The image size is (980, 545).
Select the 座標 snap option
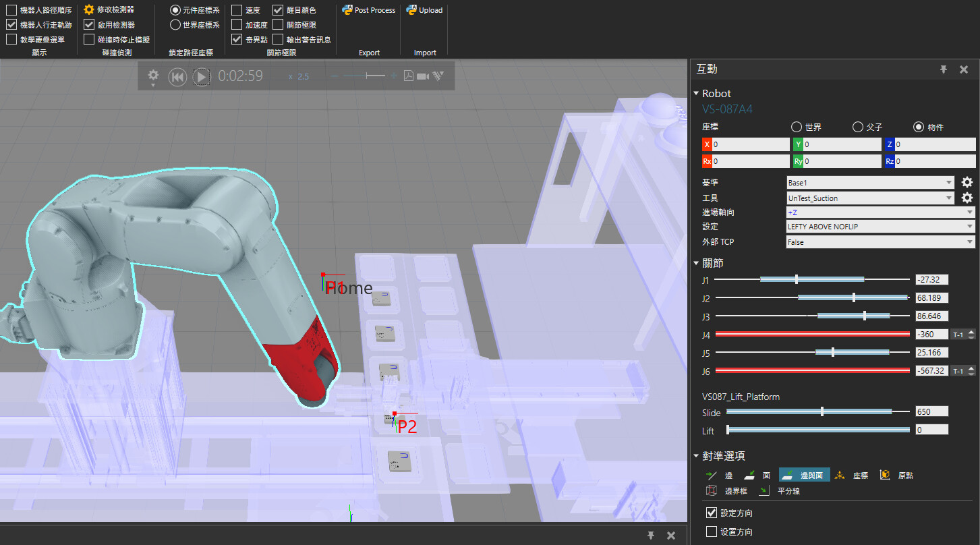tap(853, 476)
